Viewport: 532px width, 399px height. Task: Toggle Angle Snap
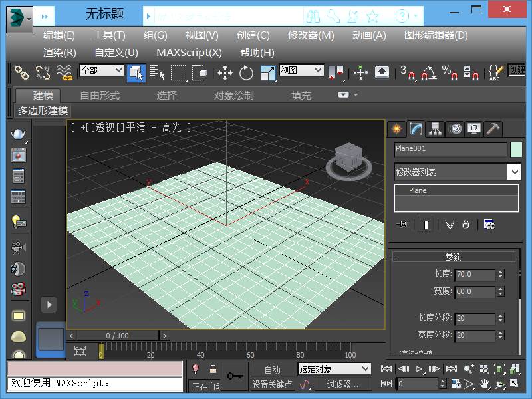(428, 72)
